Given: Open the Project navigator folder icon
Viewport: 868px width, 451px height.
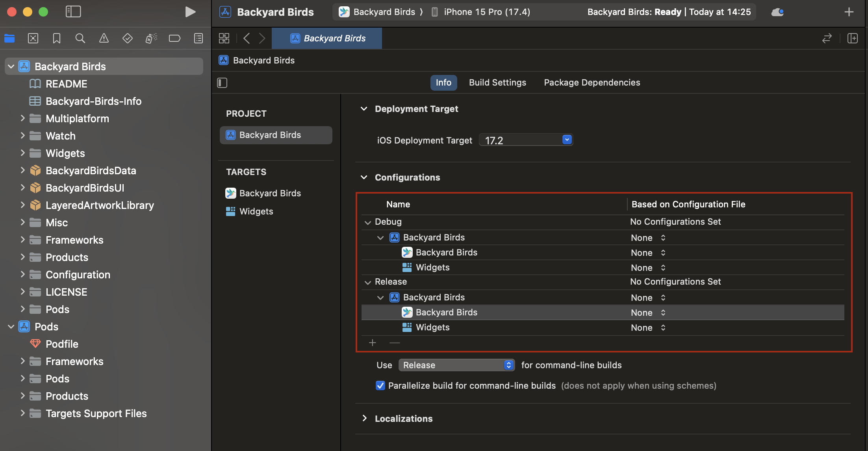Looking at the screenshot, I should click(9, 38).
